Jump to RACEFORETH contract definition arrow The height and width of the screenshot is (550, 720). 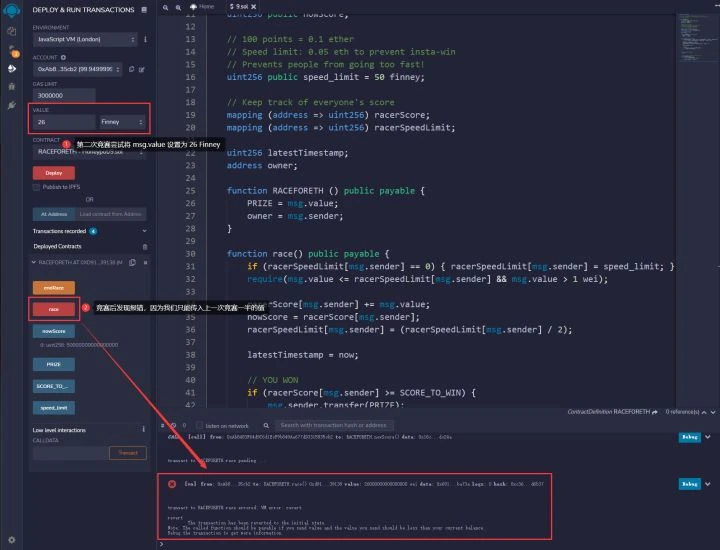tap(655, 412)
